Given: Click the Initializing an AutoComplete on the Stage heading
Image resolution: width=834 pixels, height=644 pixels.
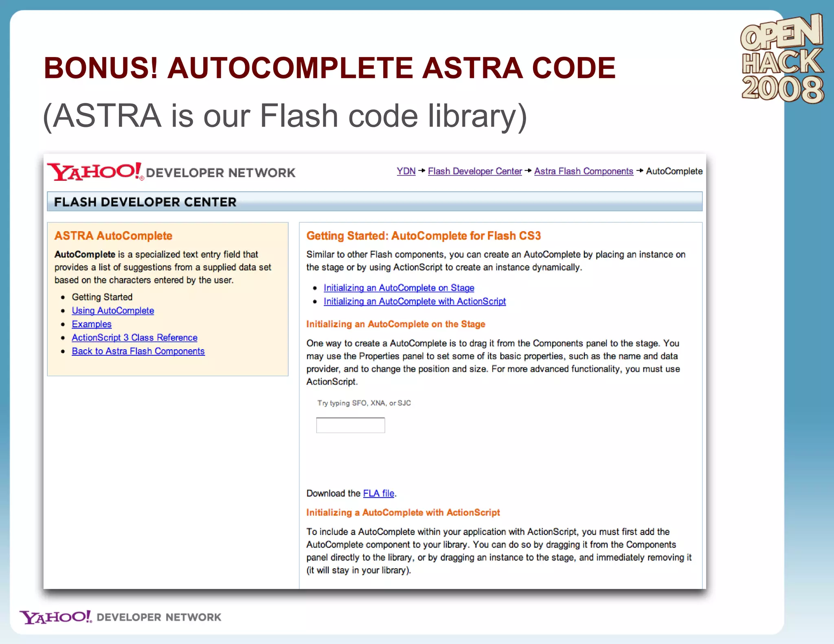Looking at the screenshot, I should pyautogui.click(x=396, y=324).
